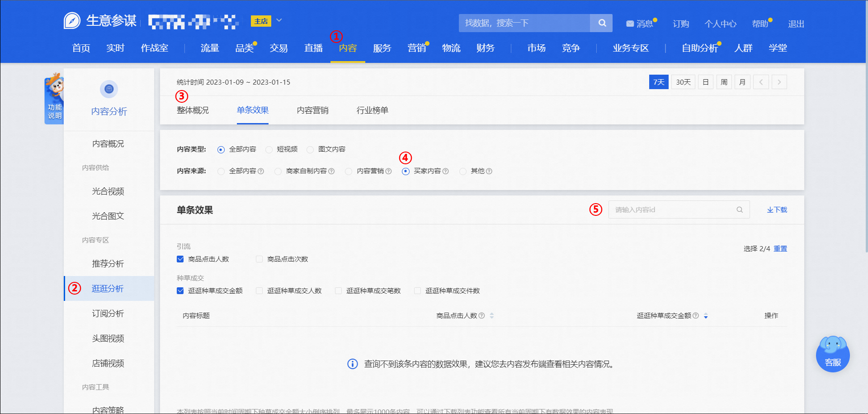
Task: Open 帮助 link in header
Action: [760, 24]
